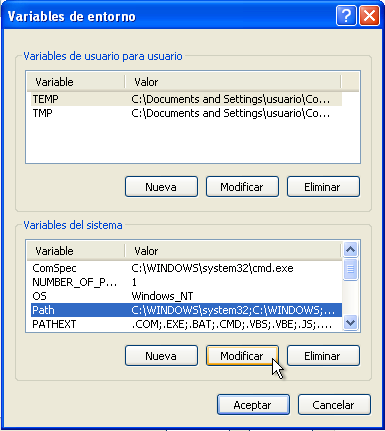Click Valor column header in user variables
Screen dimensions: 385x431
[233, 82]
